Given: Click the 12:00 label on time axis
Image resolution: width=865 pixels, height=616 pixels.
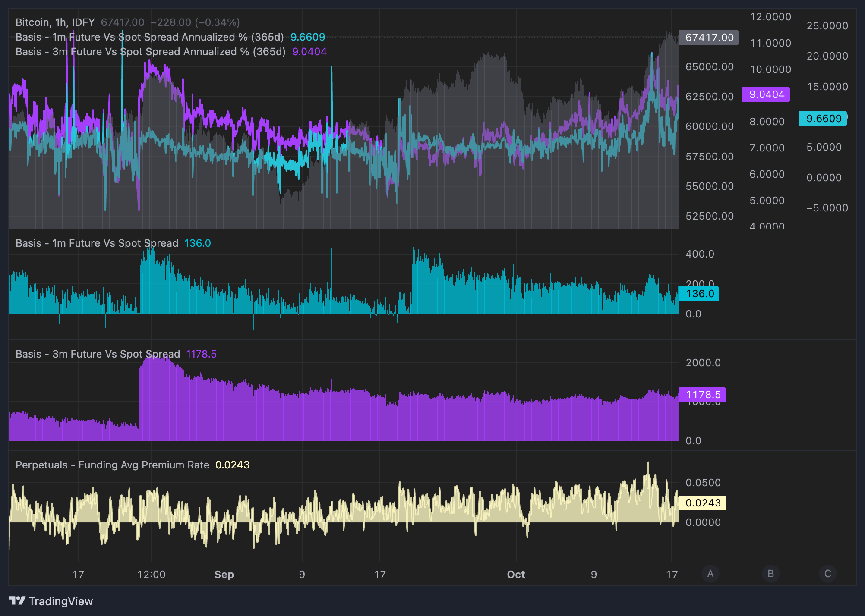Looking at the screenshot, I should (x=152, y=575).
